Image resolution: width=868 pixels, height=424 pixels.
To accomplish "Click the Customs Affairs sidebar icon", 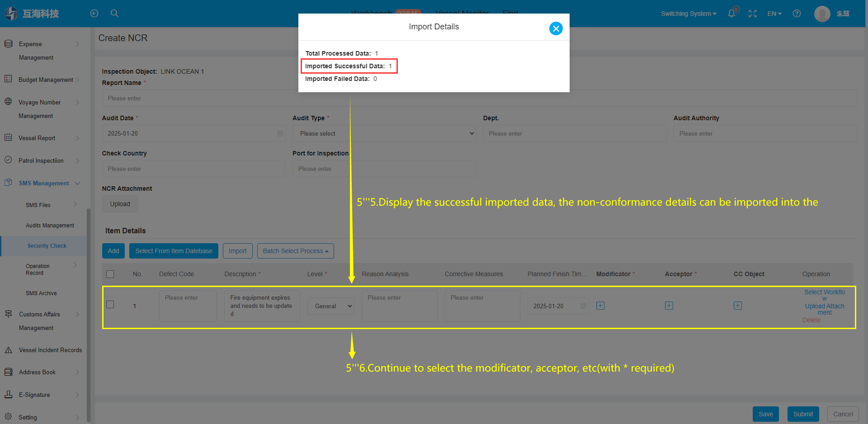I will pyautogui.click(x=8, y=314).
